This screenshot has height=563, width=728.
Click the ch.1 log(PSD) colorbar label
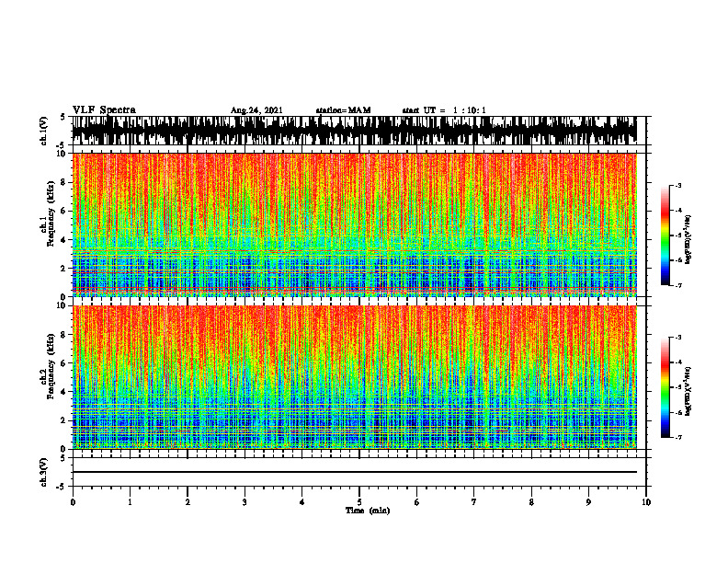tap(688, 240)
